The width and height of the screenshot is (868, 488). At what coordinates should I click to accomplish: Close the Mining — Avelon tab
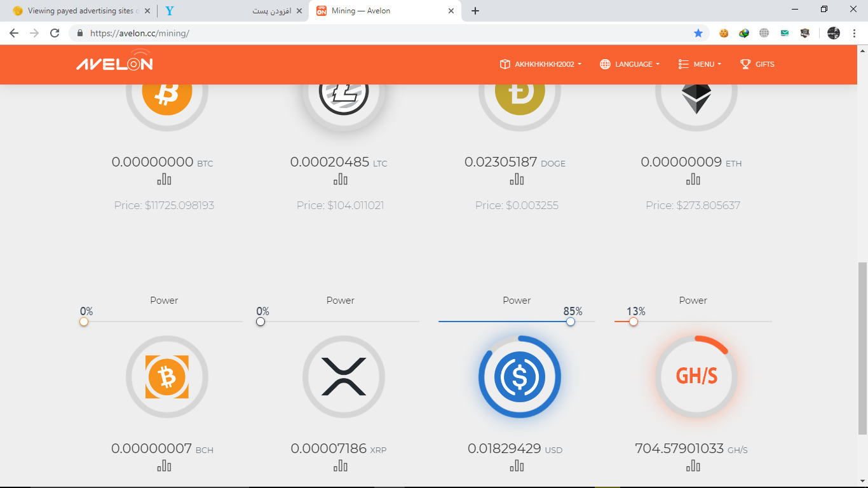(x=451, y=11)
